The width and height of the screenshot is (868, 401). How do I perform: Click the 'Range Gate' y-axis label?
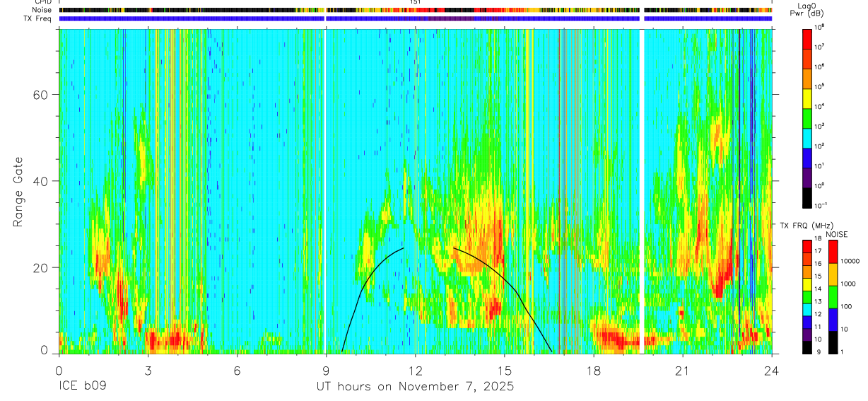pos(18,192)
